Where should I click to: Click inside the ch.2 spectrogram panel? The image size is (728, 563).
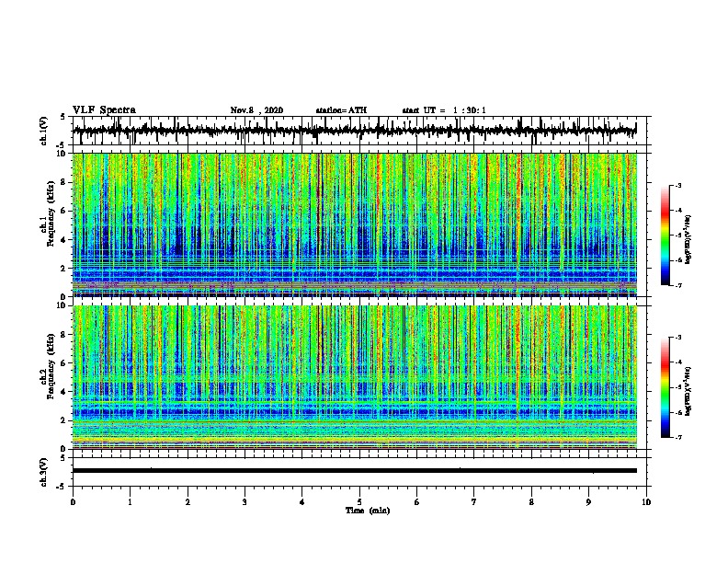click(355, 377)
